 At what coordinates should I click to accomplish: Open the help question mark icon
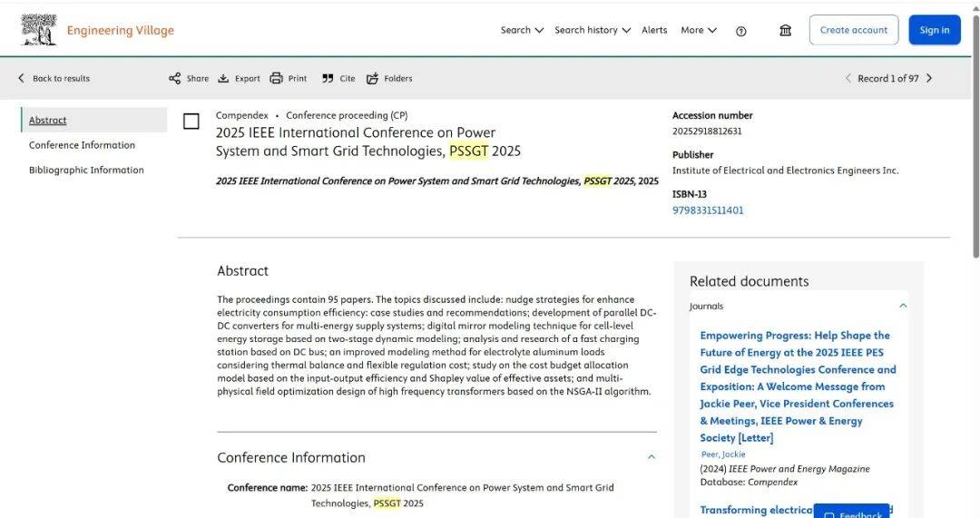pos(740,31)
